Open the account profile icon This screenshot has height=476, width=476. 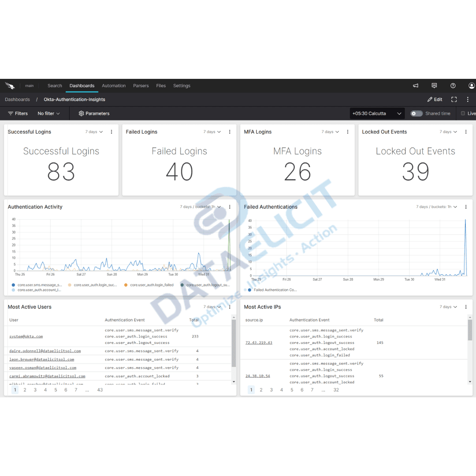471,86
